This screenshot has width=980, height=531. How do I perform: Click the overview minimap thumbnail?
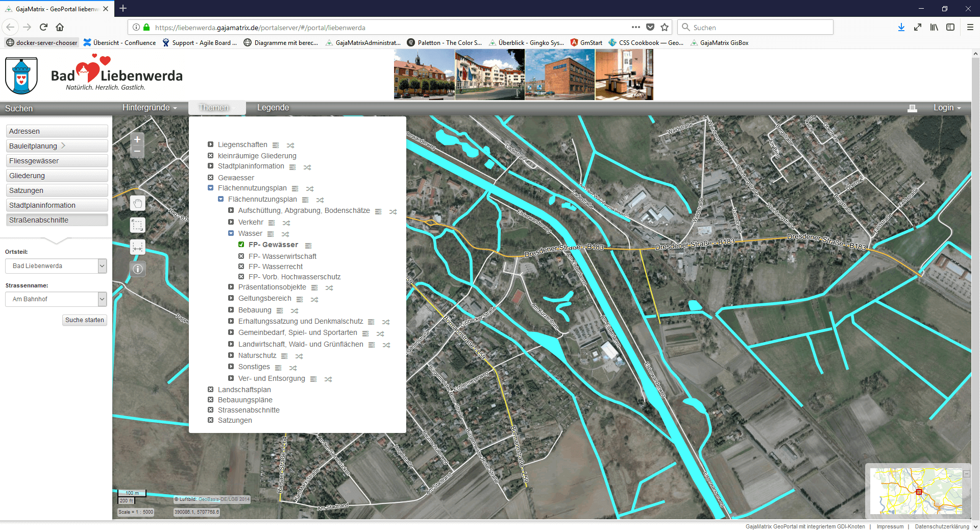pyautogui.click(x=916, y=491)
